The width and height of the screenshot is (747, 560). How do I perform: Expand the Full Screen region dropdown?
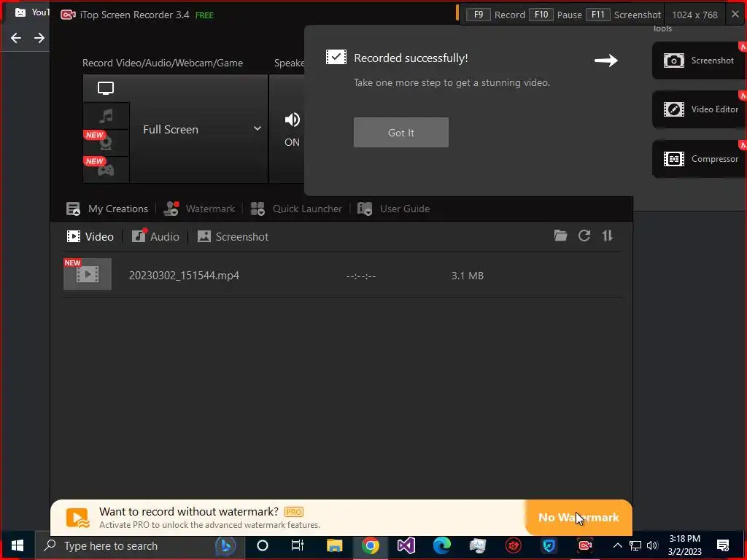[258, 128]
